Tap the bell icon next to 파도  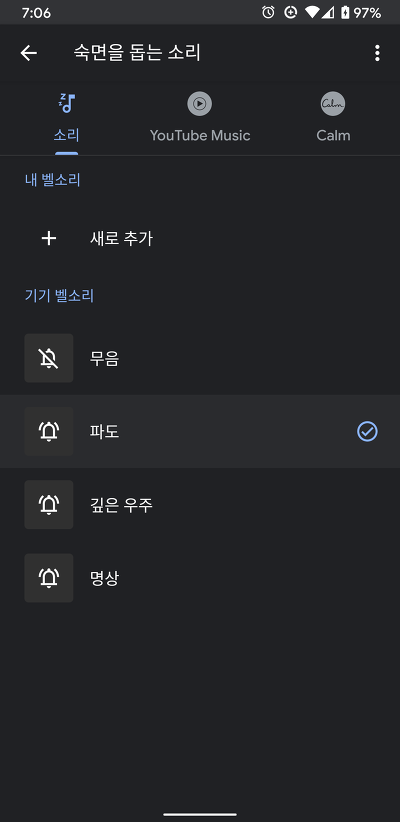(x=49, y=431)
